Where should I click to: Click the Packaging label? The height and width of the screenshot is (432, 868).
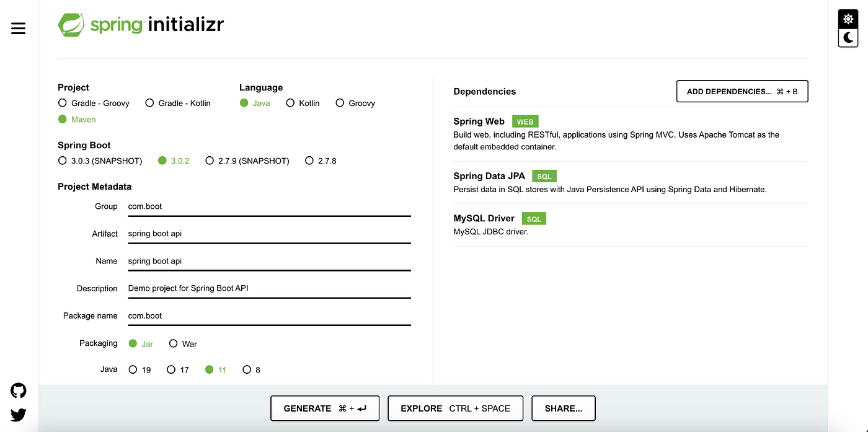[99, 343]
